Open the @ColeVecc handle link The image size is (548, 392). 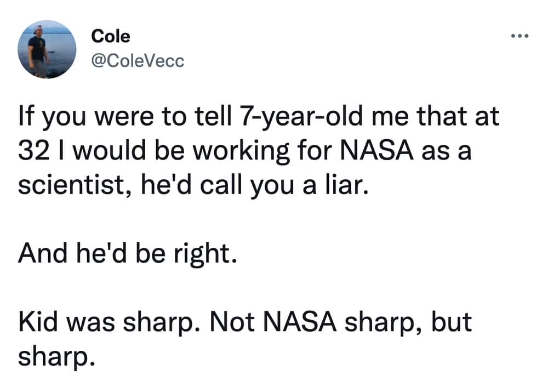tap(138, 61)
